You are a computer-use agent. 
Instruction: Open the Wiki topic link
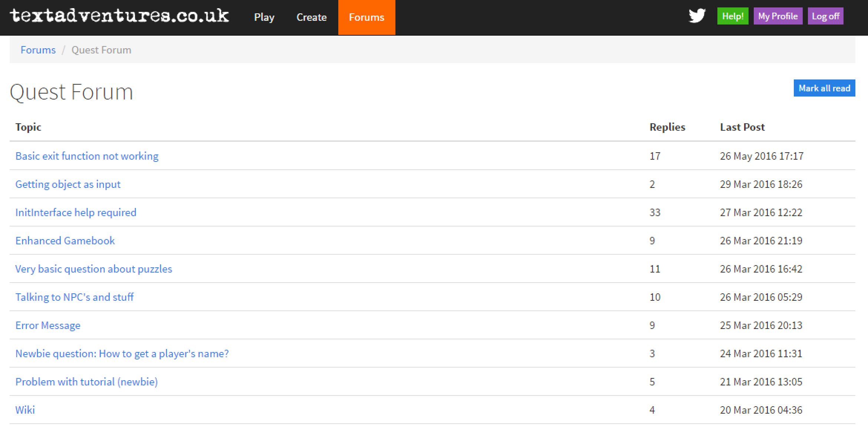click(x=25, y=410)
